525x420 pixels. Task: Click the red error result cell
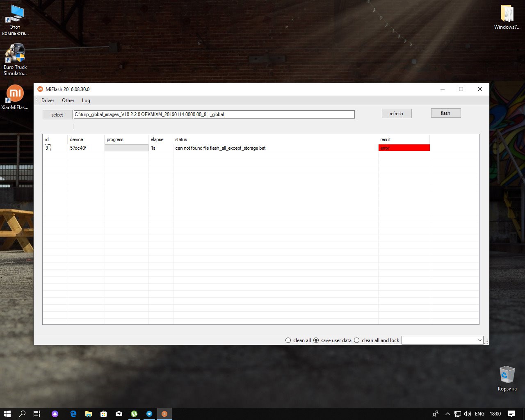pyautogui.click(x=404, y=148)
